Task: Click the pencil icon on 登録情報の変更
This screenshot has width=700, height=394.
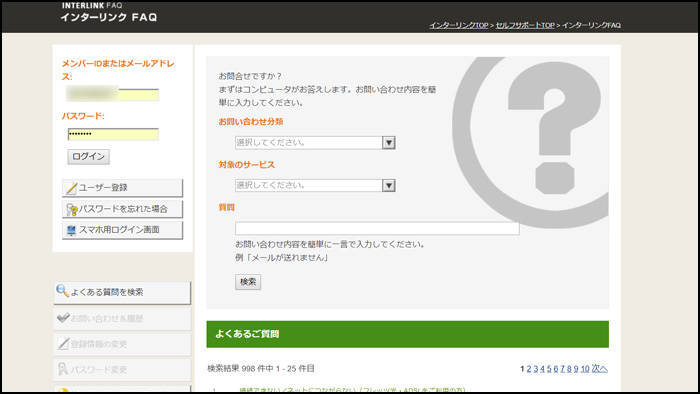Action: [x=63, y=344]
